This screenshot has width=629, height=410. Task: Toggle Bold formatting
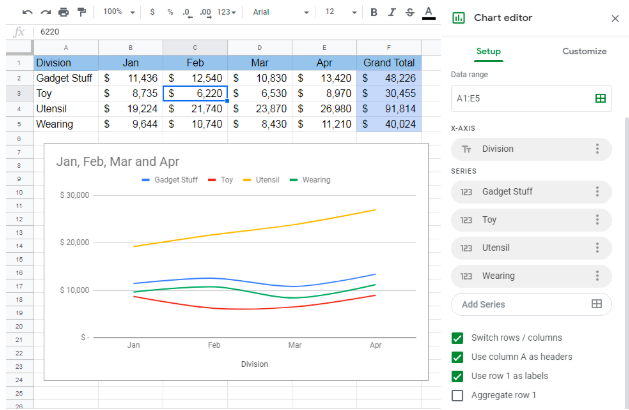[374, 12]
